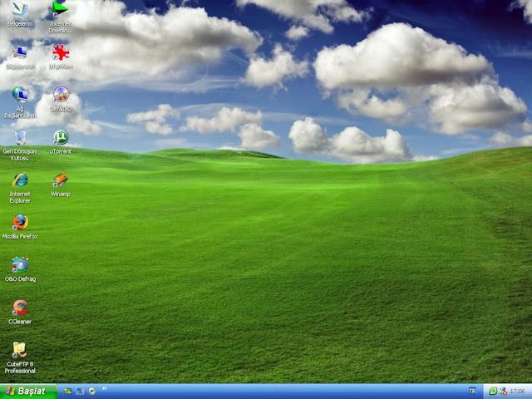Select the Internet Download Manager icon
The height and width of the screenshot is (399, 532).
(61, 9)
